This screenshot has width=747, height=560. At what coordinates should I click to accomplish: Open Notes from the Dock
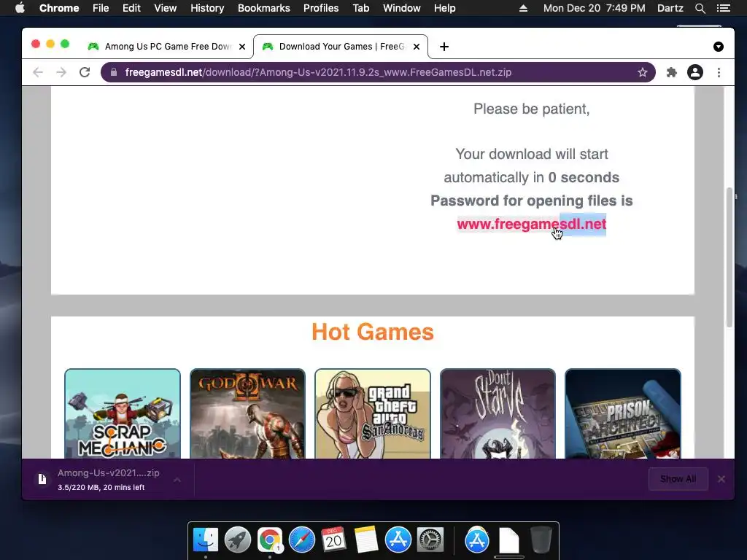click(366, 540)
